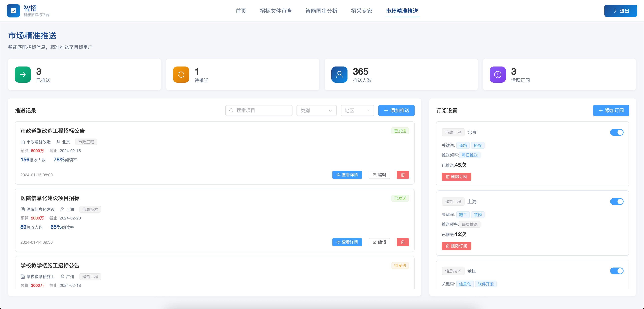644x309 pixels.
Task: Click the 5000万 budget value
Action: coord(37,151)
